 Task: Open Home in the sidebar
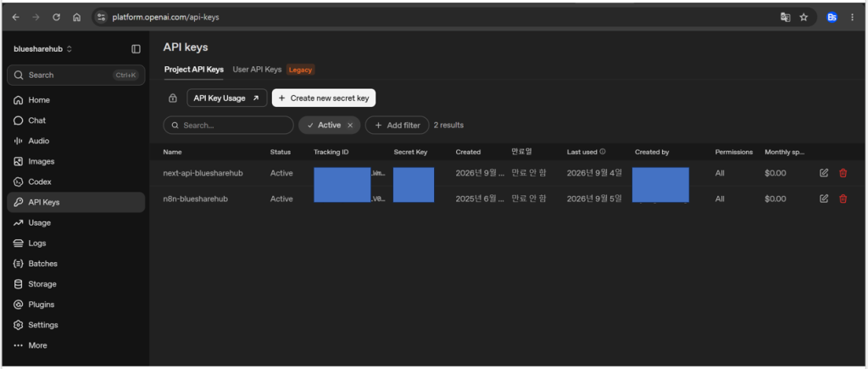75,100
